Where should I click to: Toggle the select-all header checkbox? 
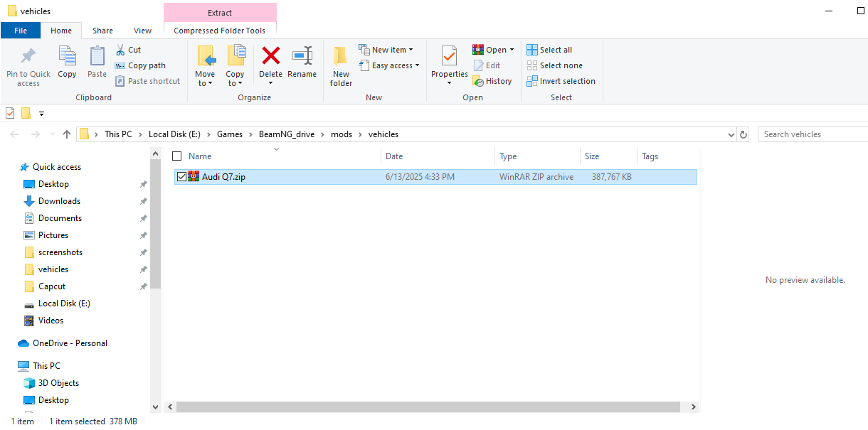pos(177,156)
